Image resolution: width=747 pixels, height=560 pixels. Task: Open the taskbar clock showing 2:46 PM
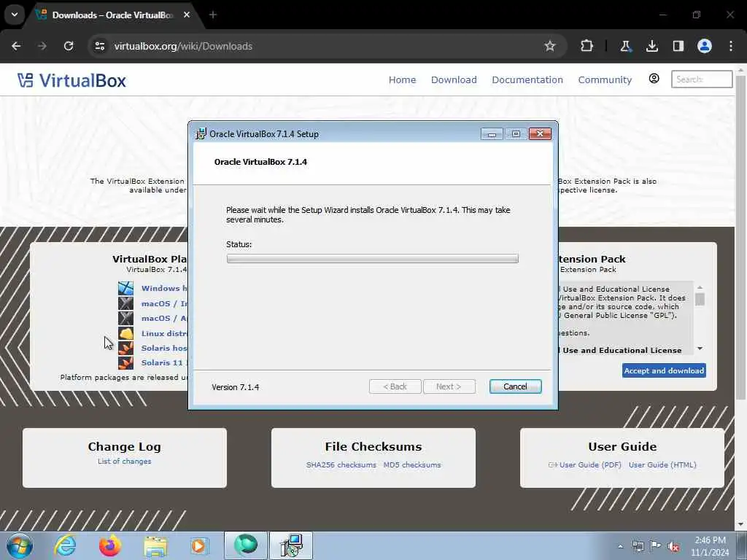tap(710, 546)
